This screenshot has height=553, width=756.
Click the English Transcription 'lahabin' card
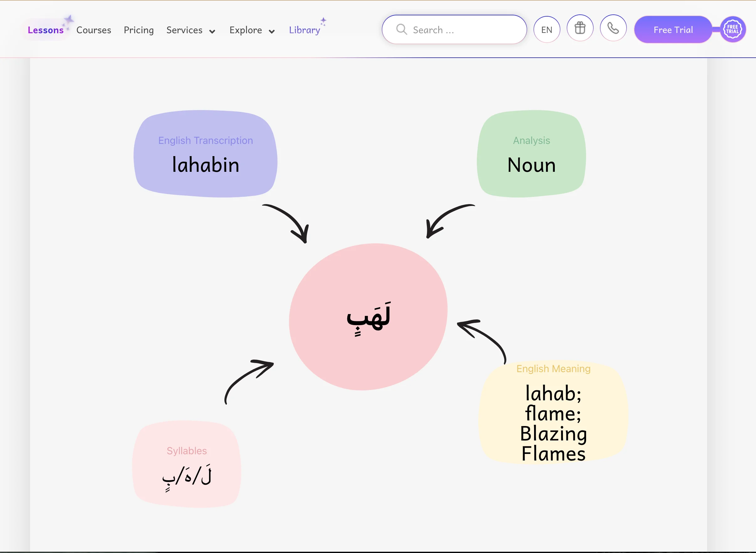205,154
